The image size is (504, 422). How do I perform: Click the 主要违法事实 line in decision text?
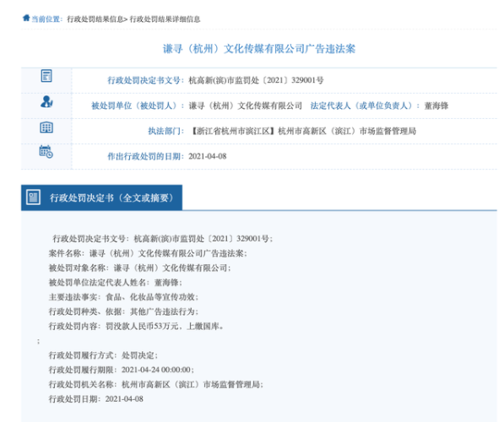click(x=123, y=297)
